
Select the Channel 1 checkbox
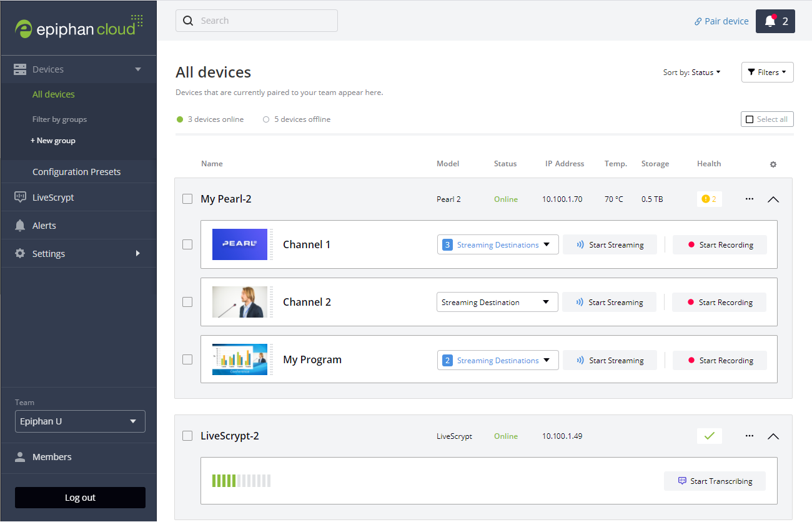point(187,244)
